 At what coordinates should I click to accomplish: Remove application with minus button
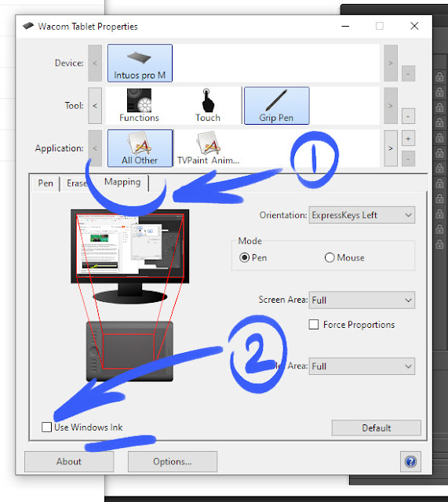[x=408, y=158]
